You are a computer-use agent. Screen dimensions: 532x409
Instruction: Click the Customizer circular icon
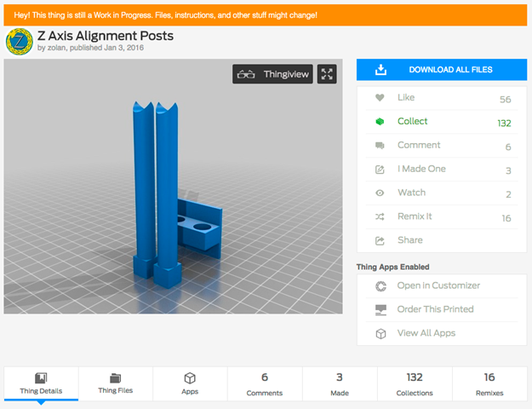point(380,286)
